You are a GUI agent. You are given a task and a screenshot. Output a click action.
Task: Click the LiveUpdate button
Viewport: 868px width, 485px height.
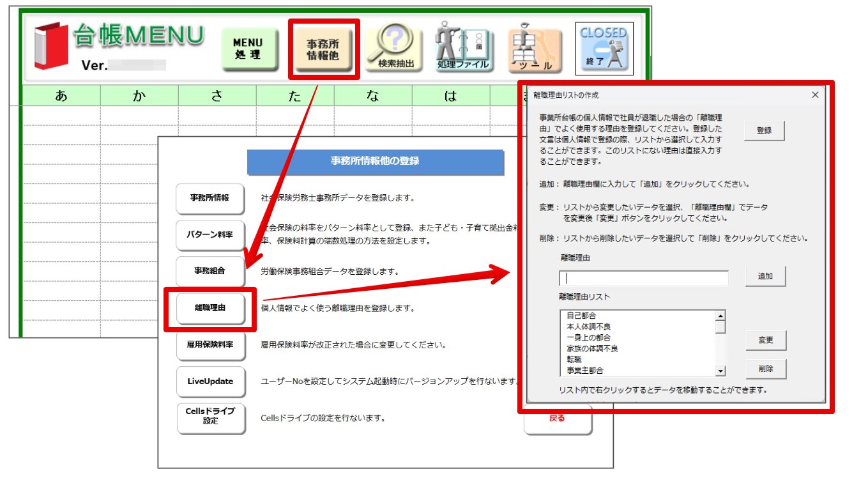click(x=210, y=381)
